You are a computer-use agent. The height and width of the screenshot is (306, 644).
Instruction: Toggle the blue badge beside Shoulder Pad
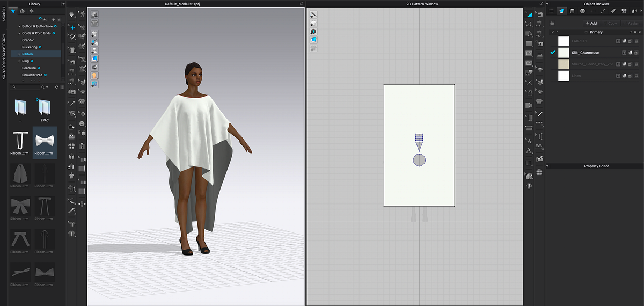pos(45,75)
